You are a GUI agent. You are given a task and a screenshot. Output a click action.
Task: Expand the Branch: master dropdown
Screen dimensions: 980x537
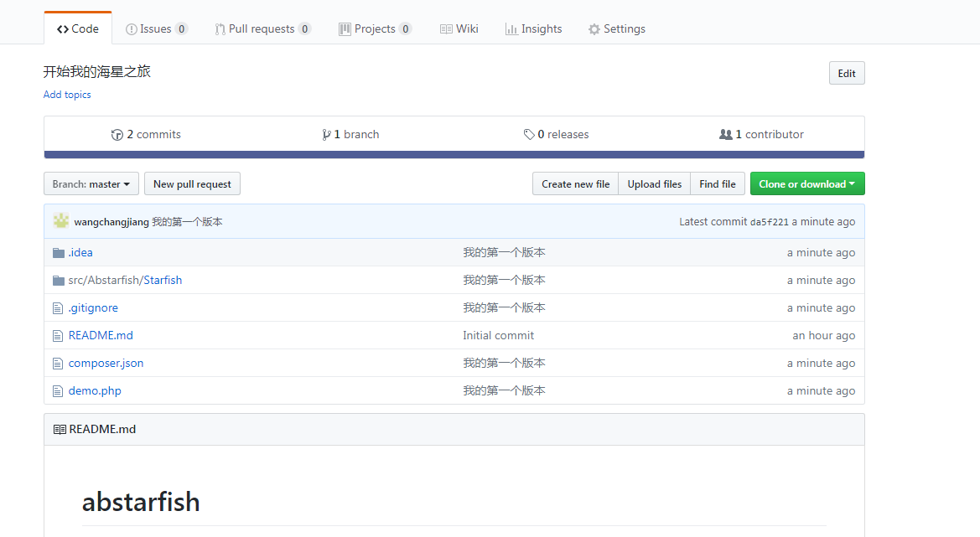pos(91,183)
